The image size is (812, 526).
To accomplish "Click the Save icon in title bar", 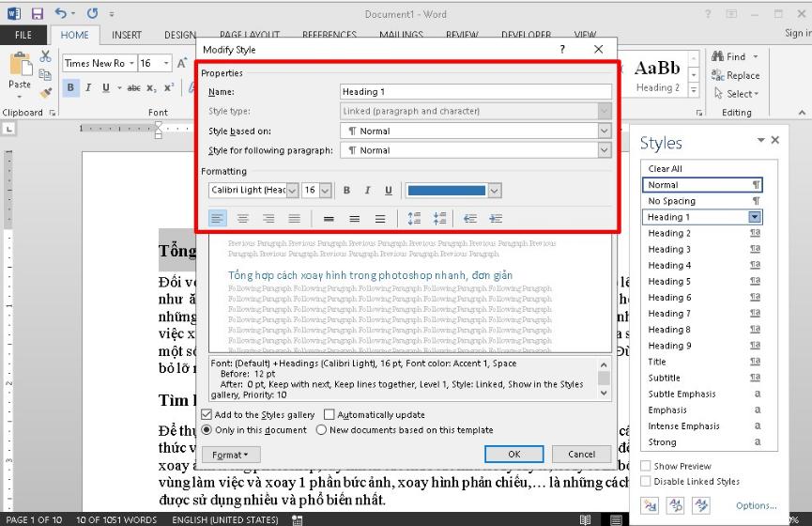I will coord(38,14).
